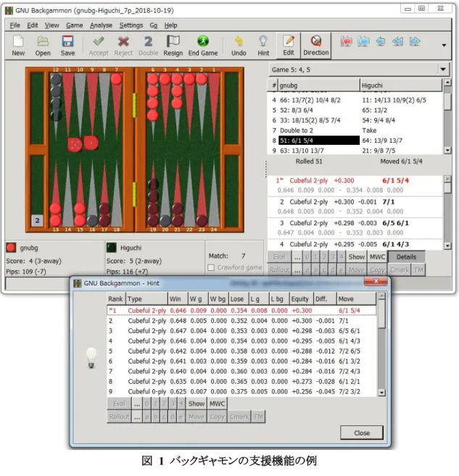Expand the toolbar overflow arrow

click(x=444, y=45)
